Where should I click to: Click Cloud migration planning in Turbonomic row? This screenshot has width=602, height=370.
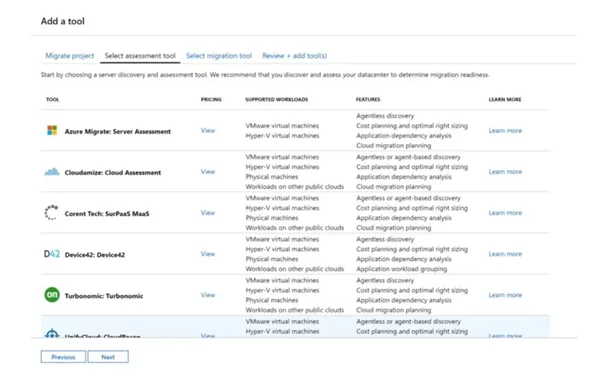(x=394, y=310)
